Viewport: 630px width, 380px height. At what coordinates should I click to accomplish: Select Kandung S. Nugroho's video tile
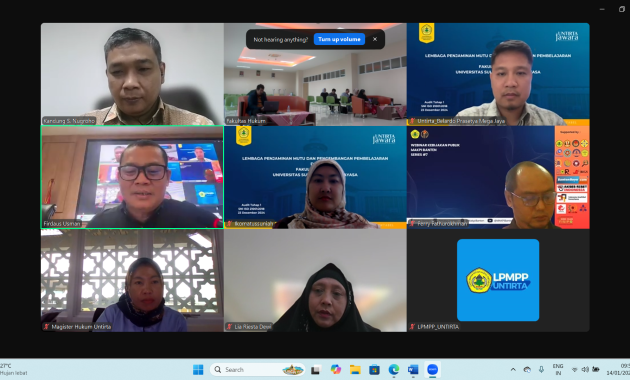(x=132, y=74)
